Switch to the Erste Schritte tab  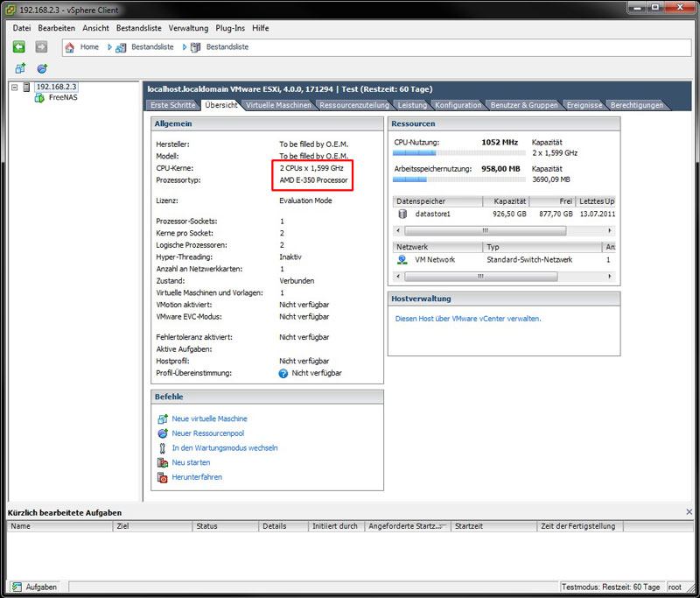(172, 105)
